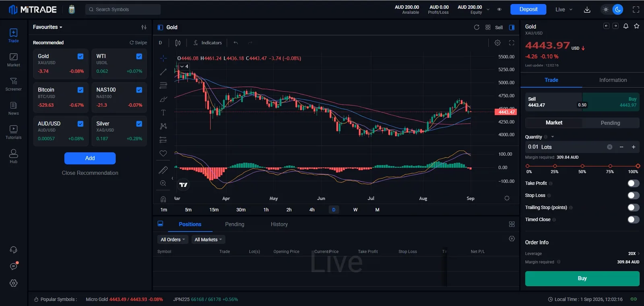Click the blue Deposit button
The image size is (644, 306).
point(528,9)
